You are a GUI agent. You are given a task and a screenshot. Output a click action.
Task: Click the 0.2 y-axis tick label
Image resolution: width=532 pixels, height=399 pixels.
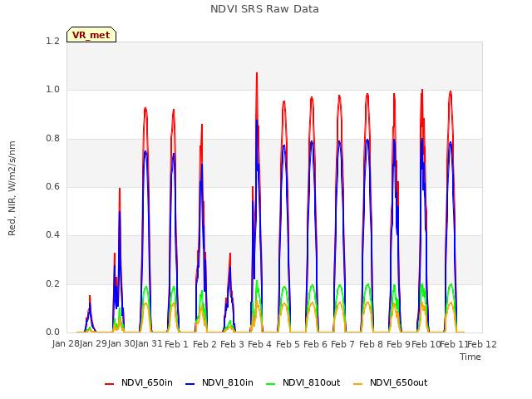52,283
